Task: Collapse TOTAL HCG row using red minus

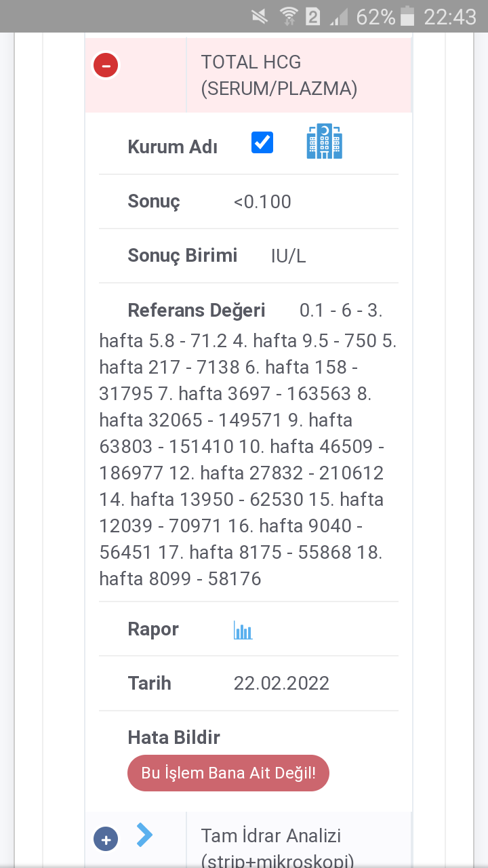Action: tap(106, 66)
